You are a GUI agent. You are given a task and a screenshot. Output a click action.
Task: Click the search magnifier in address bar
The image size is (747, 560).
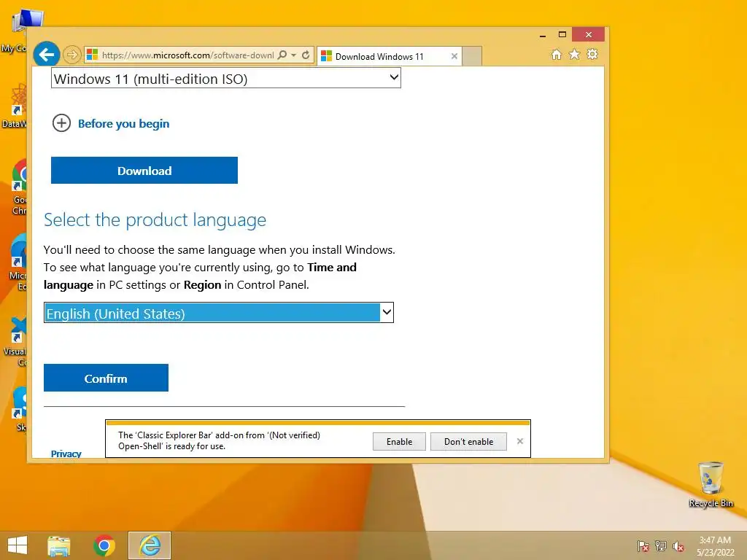coord(282,55)
